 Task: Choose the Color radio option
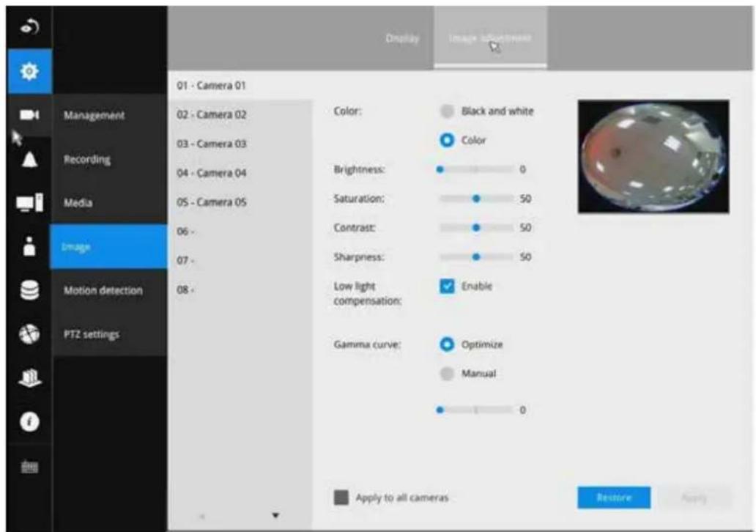[447, 141]
